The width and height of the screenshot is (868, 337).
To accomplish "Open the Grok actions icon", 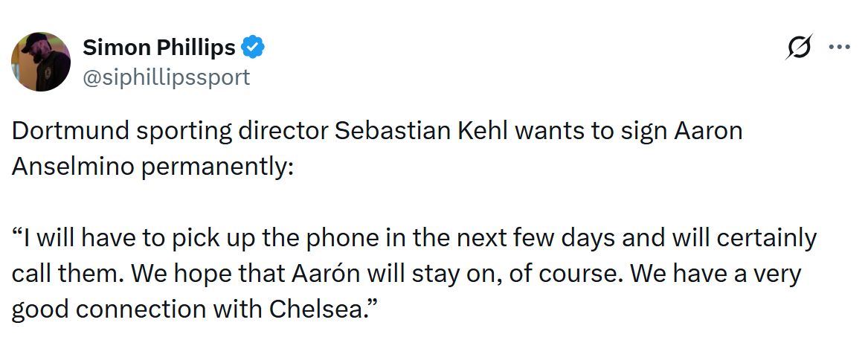I will point(799,48).
